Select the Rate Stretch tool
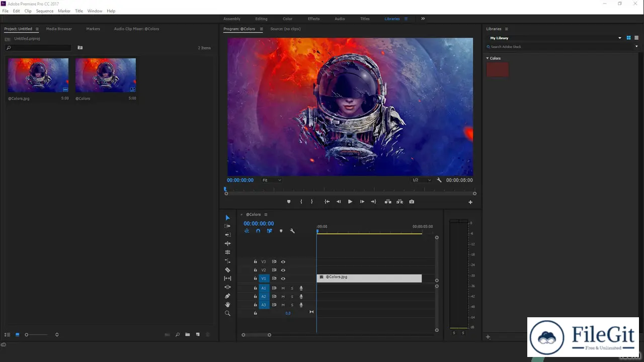 coord(227,261)
